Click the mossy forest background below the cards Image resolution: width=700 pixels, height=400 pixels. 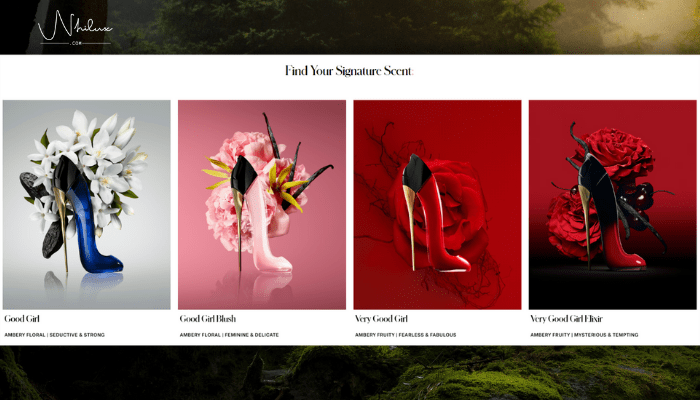click(350, 373)
